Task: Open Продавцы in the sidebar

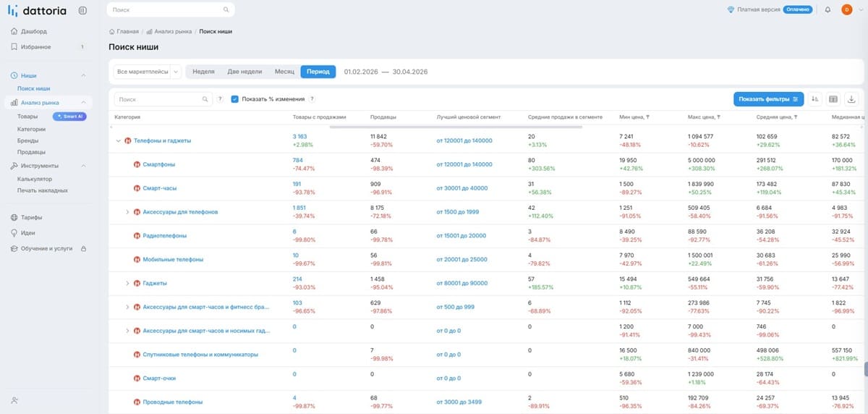Action: (x=31, y=152)
